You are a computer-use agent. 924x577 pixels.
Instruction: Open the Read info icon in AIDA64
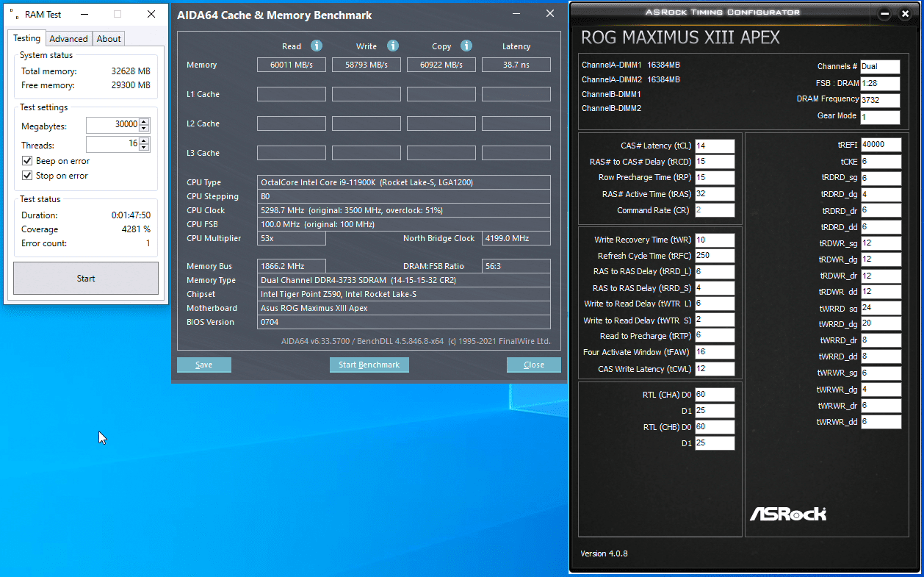317,46
